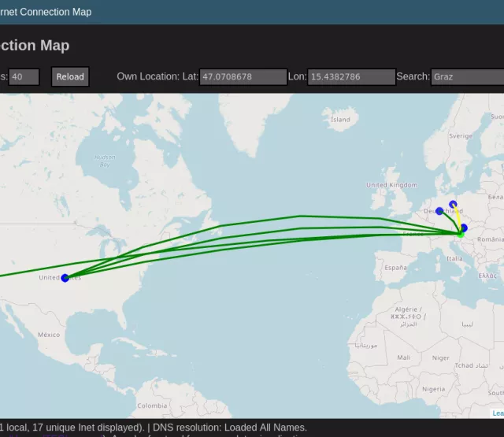Open the northernmost blue marker in Germany

coord(453,205)
